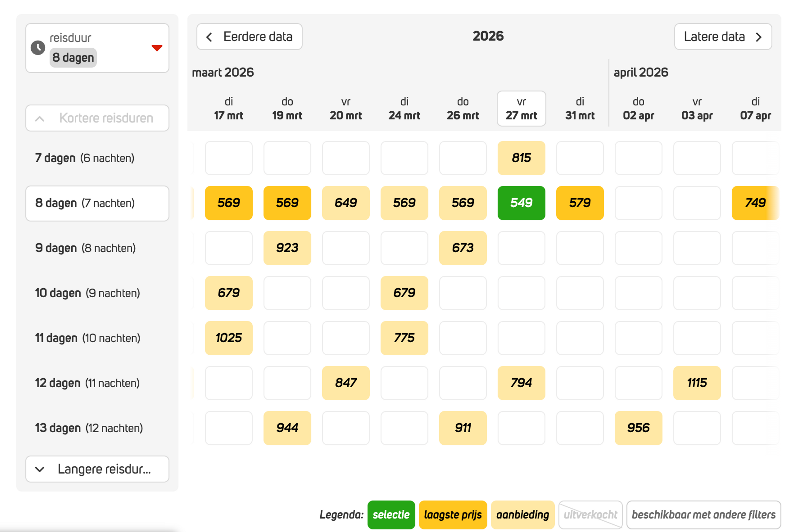Select the 7 dagen (6 nachten) row

point(85,158)
